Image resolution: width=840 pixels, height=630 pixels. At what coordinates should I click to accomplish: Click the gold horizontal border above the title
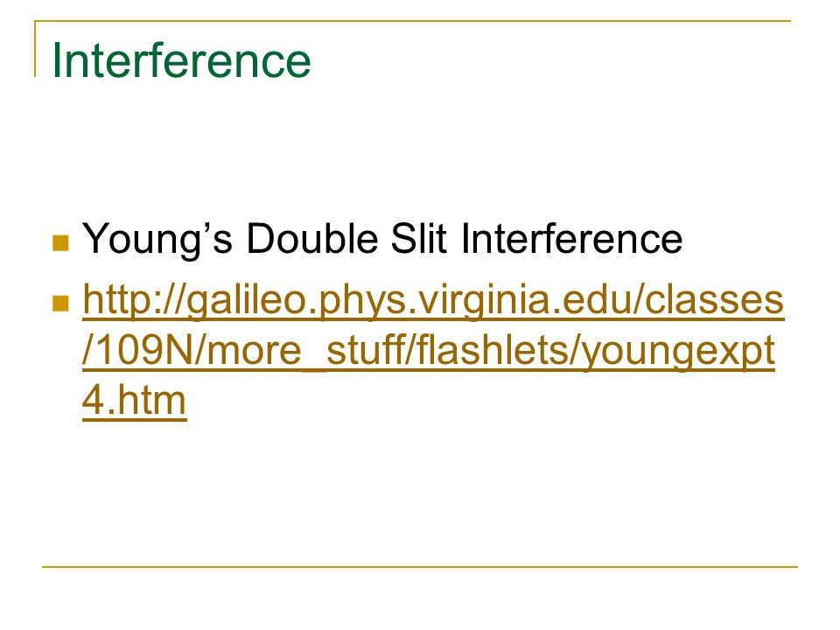tap(412, 21)
